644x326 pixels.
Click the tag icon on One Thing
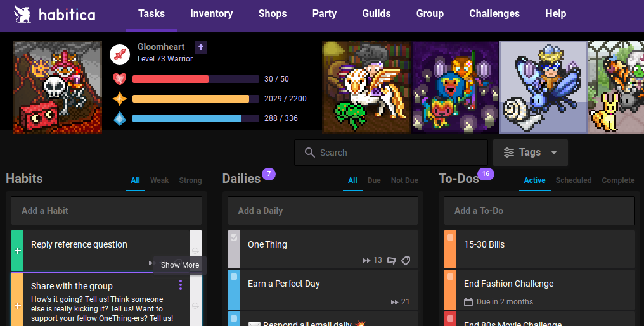click(x=406, y=260)
